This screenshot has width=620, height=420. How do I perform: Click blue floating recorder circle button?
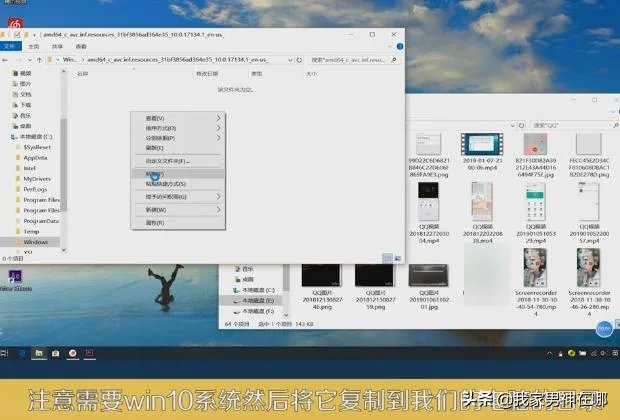(x=604, y=329)
